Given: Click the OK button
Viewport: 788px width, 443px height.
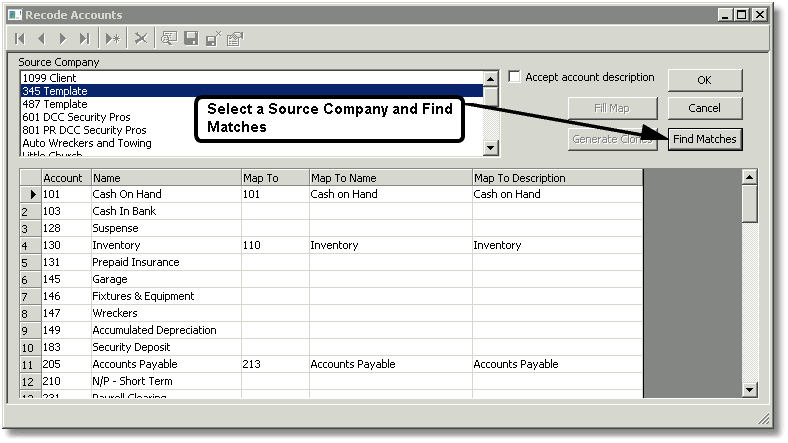Looking at the screenshot, I should click(x=705, y=80).
